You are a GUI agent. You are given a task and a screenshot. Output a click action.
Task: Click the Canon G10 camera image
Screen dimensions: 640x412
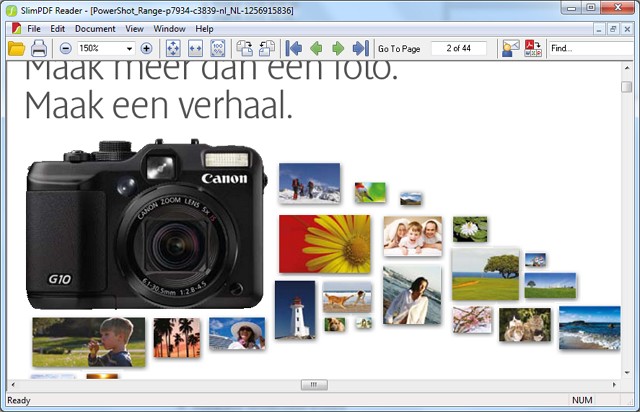146,225
